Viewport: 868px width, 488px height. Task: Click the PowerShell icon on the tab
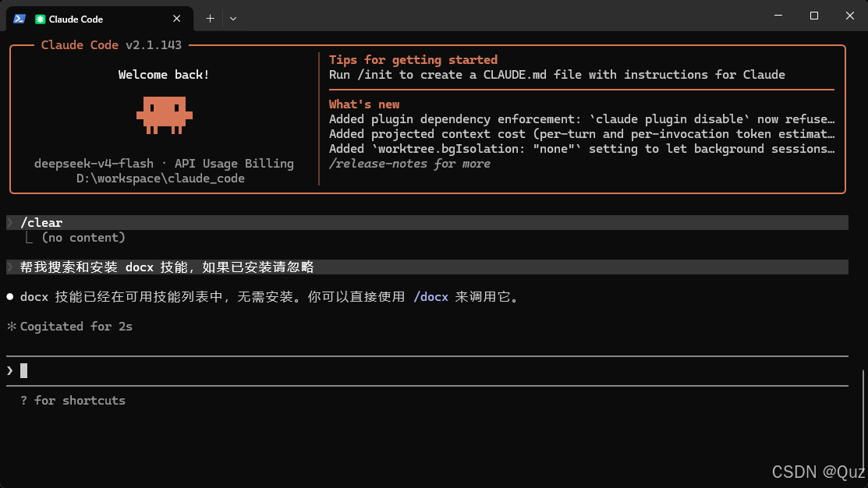(x=19, y=19)
